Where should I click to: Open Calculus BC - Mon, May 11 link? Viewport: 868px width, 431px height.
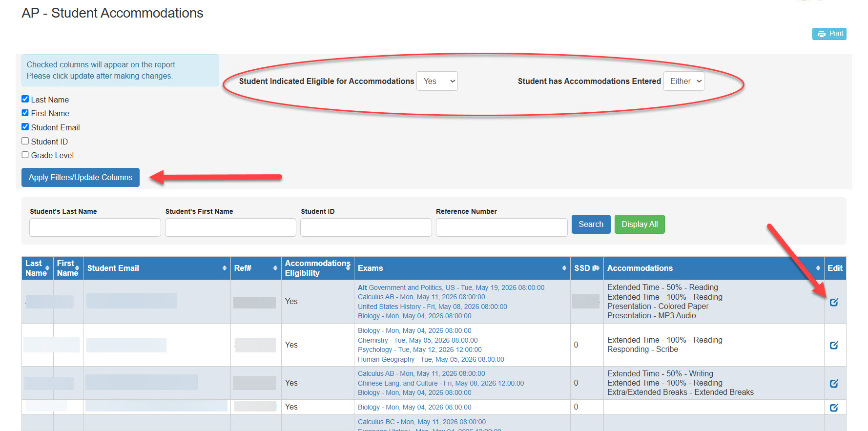pos(422,422)
